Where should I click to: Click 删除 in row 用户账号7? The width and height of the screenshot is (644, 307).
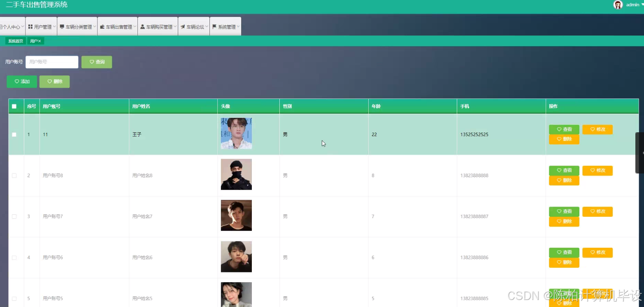click(564, 222)
